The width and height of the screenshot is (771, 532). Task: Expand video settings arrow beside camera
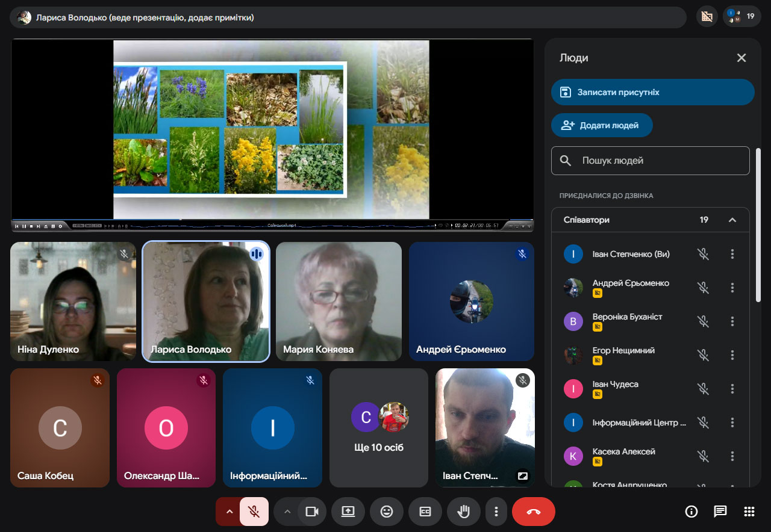287,512
